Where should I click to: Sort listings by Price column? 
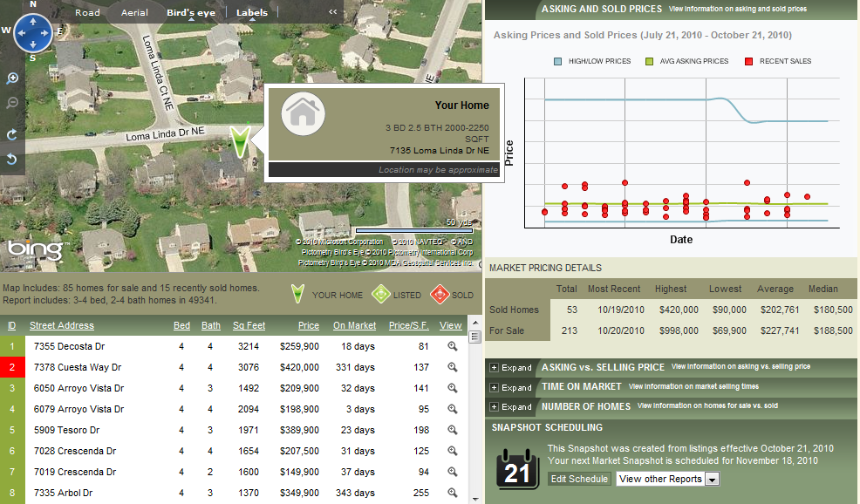(309, 325)
